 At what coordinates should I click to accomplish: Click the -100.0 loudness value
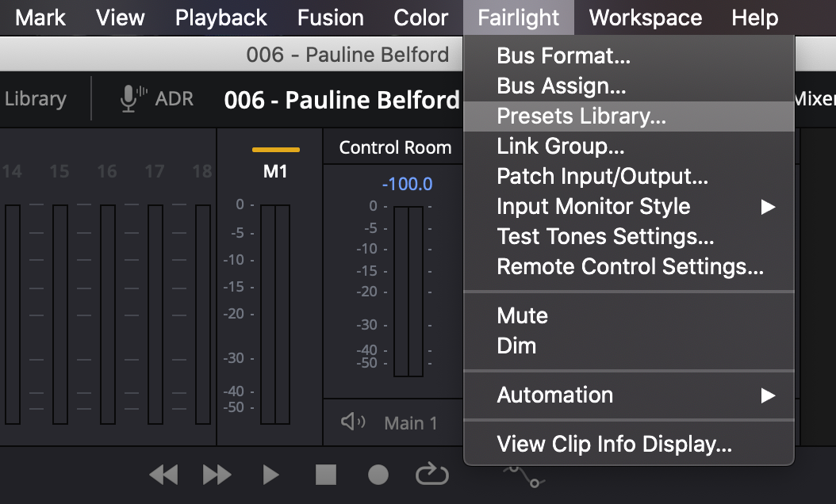coord(408,185)
